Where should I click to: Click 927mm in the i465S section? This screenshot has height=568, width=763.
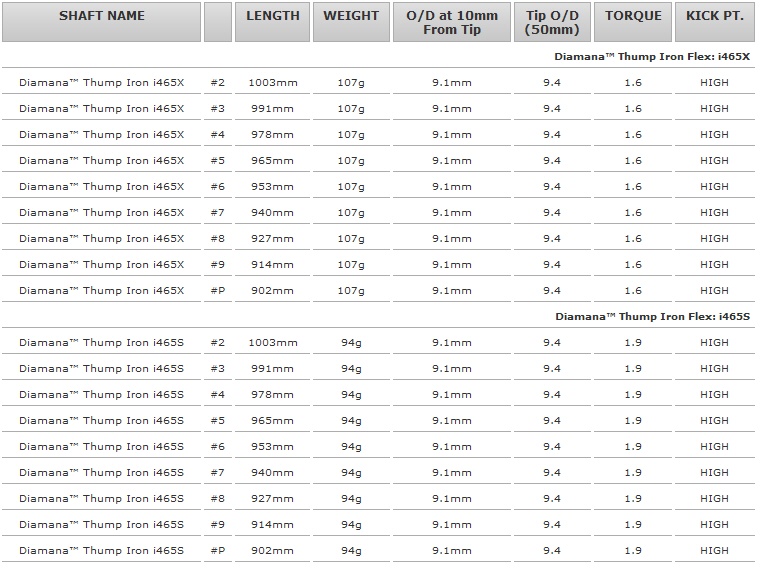[272, 499]
